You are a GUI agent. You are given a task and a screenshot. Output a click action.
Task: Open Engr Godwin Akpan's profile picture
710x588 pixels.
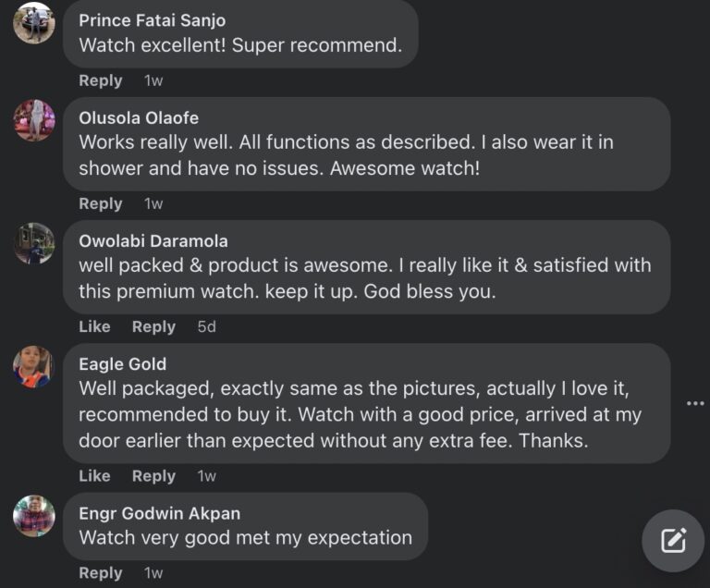click(34, 516)
